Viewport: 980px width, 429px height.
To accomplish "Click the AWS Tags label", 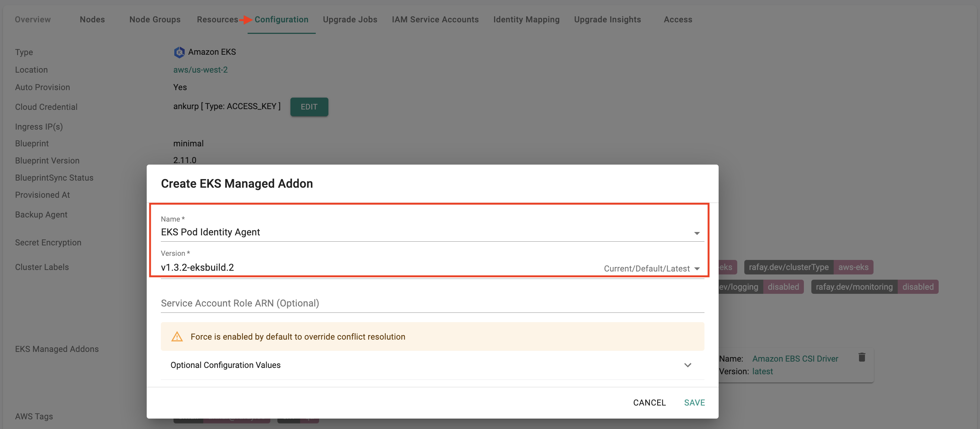I will pos(34,416).
